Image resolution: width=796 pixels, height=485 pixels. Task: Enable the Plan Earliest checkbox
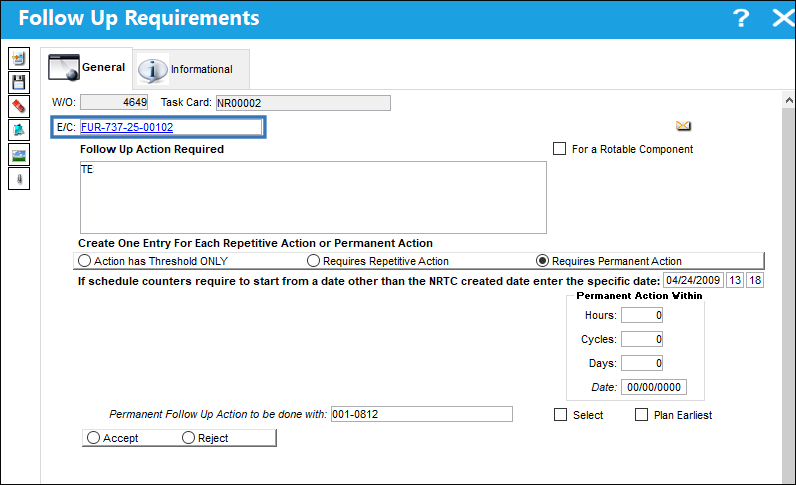[642, 415]
